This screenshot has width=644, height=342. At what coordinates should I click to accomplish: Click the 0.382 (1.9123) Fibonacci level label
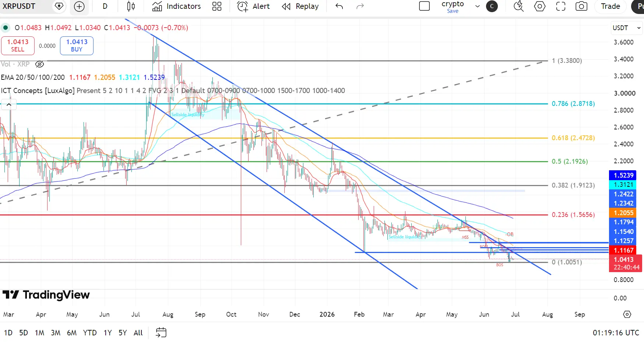point(573,185)
